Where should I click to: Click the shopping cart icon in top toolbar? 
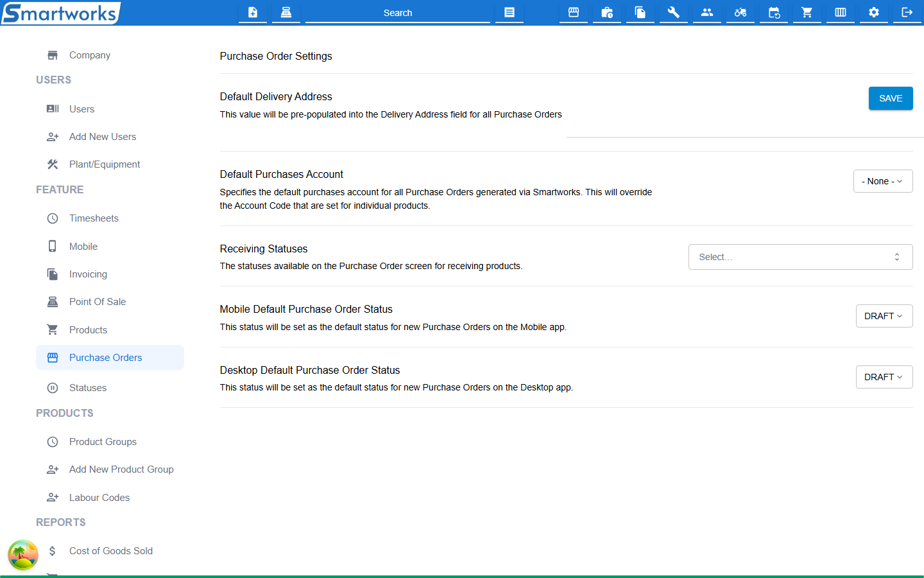tap(807, 12)
